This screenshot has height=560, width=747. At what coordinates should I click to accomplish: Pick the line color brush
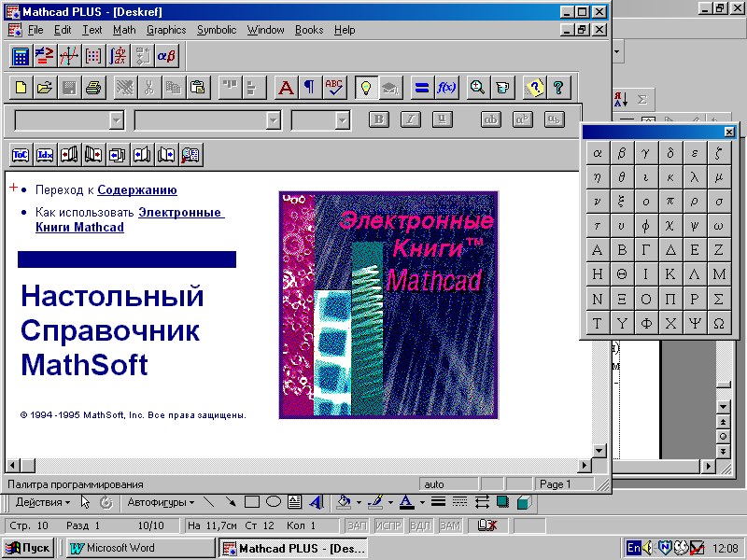tap(376, 502)
